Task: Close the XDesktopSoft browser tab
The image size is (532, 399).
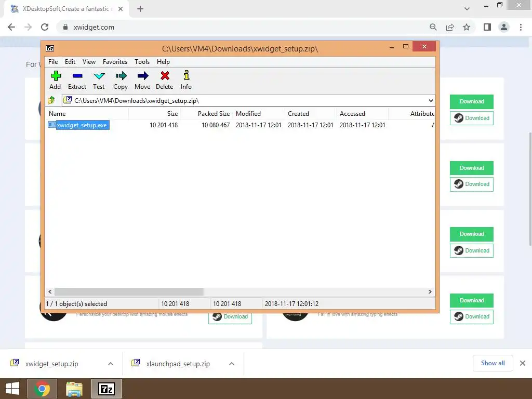Action: tap(121, 9)
